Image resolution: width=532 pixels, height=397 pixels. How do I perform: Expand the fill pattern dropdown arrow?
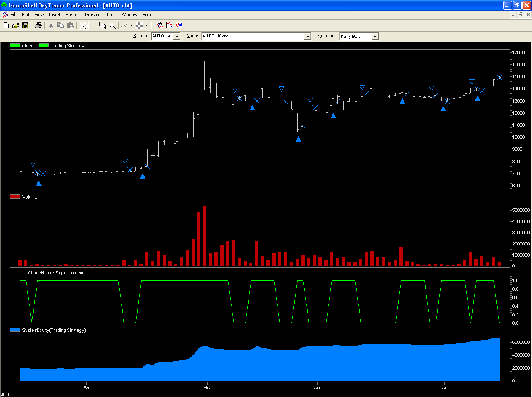point(146,25)
